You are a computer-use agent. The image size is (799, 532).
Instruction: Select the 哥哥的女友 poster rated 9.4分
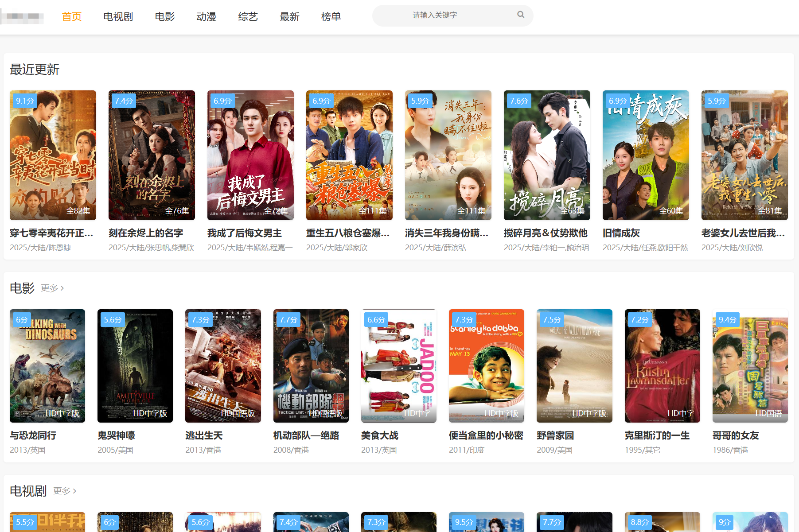pos(750,365)
